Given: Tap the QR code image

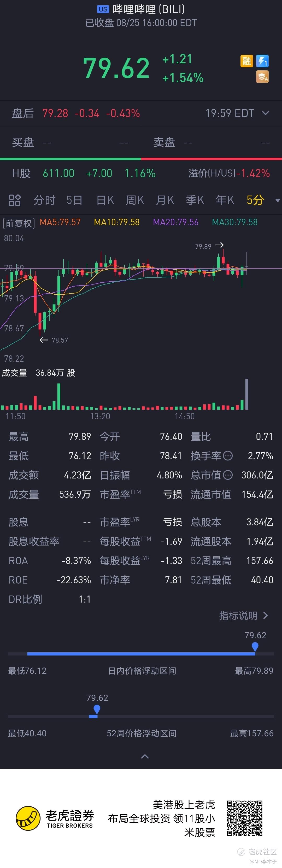Looking at the screenshot, I should 245,818.
